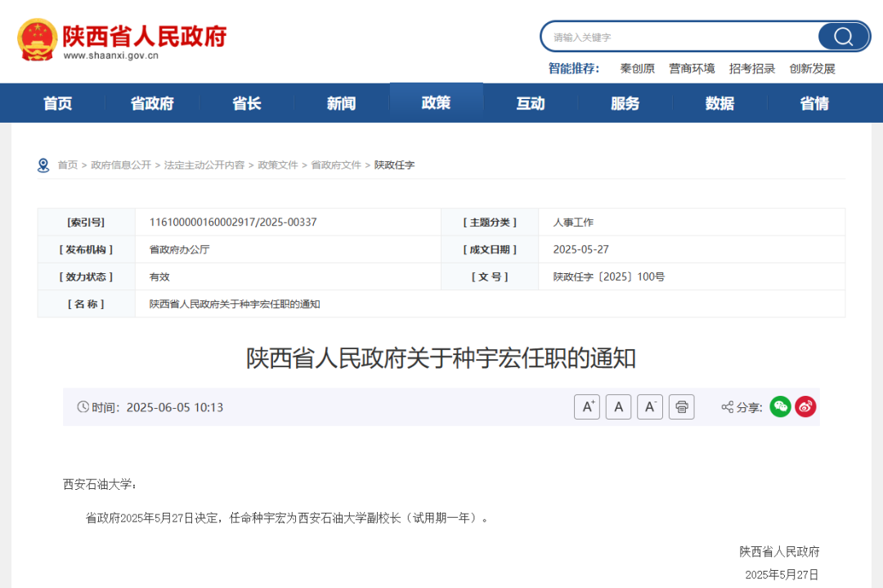The height and width of the screenshot is (588, 883).
Task: Open the 招考招录 recommended link
Action: 752,69
